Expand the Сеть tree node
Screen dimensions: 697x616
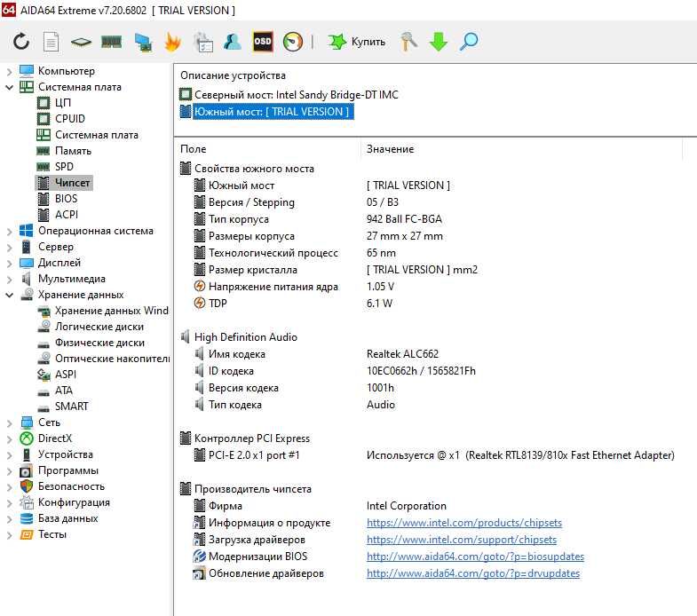9,423
